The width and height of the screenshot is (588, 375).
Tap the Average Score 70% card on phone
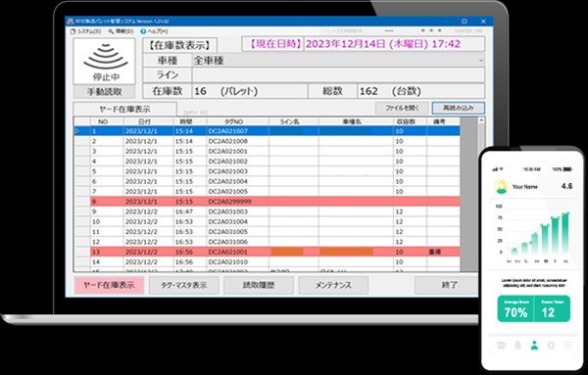click(x=515, y=308)
